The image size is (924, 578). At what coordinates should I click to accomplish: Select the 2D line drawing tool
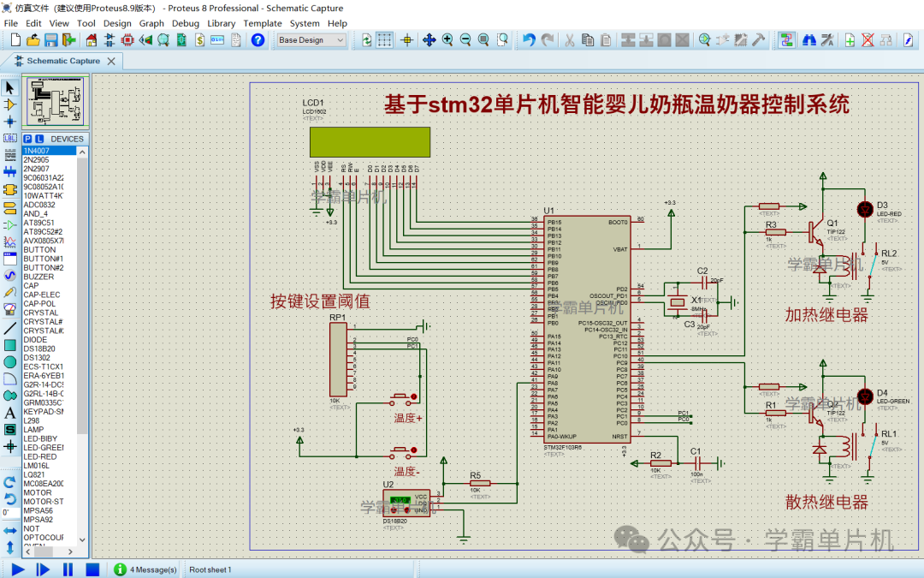point(10,328)
